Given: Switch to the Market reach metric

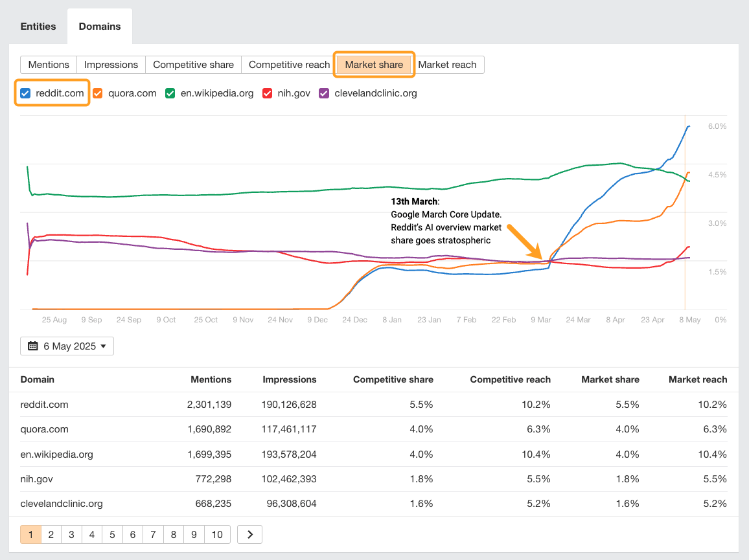Looking at the screenshot, I should coord(448,65).
